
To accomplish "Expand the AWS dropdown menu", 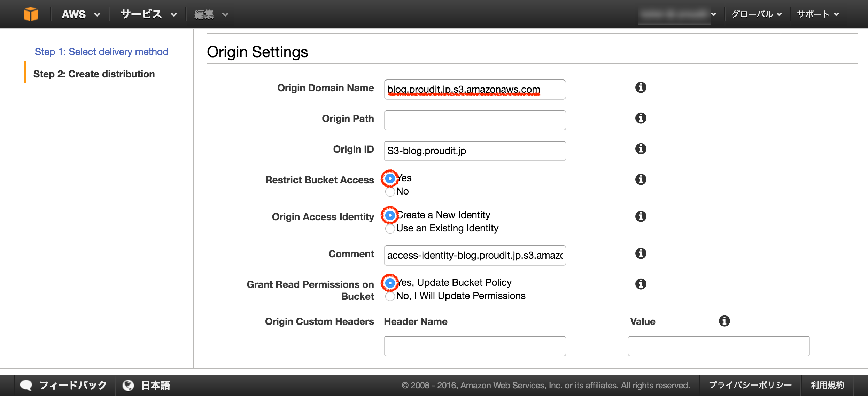I will [81, 15].
